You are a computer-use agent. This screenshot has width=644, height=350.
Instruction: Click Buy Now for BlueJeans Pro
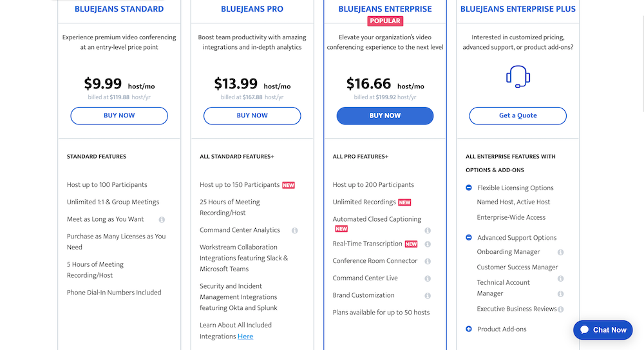click(x=252, y=116)
